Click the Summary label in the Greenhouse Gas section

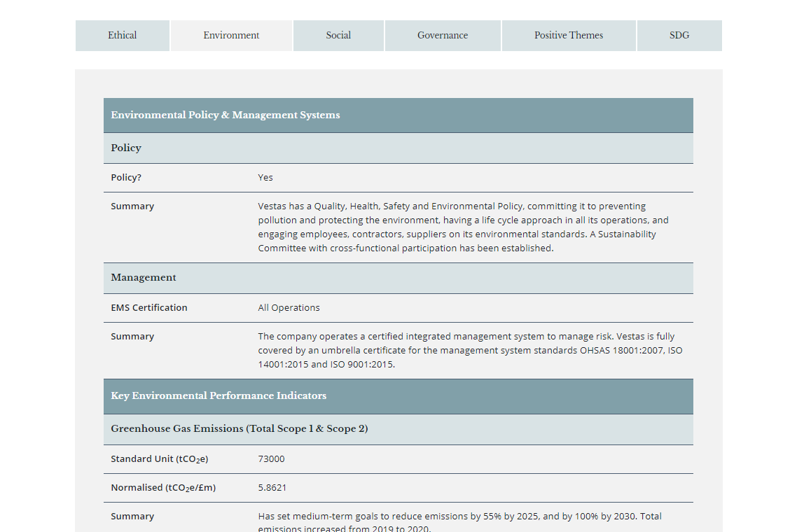point(132,516)
